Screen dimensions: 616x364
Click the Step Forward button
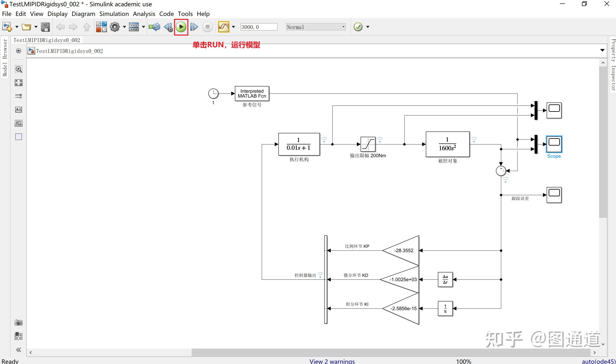pyautogui.click(x=194, y=27)
